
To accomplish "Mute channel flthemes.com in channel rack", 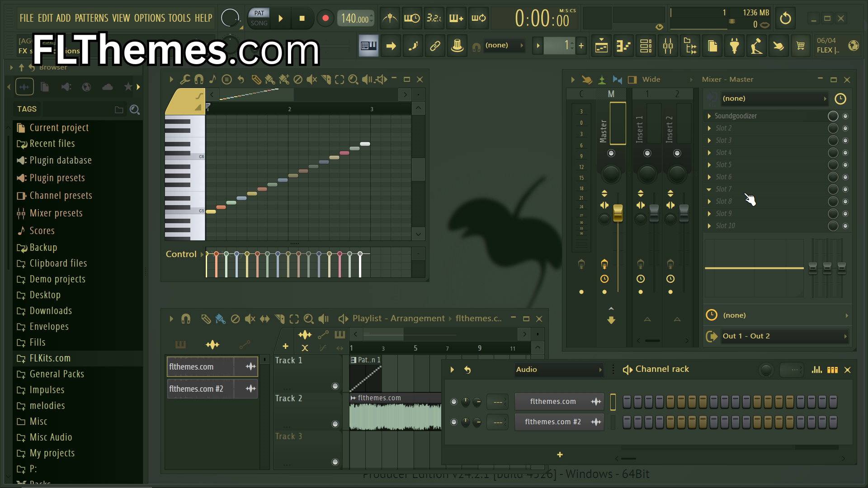I will point(454,402).
